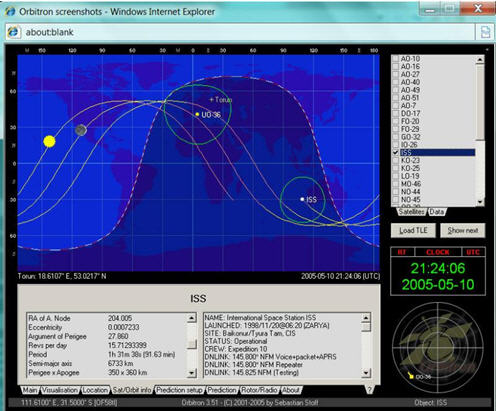This screenshot has height=411, width=497.
Task: Click the Load TLE button
Action: point(413,230)
